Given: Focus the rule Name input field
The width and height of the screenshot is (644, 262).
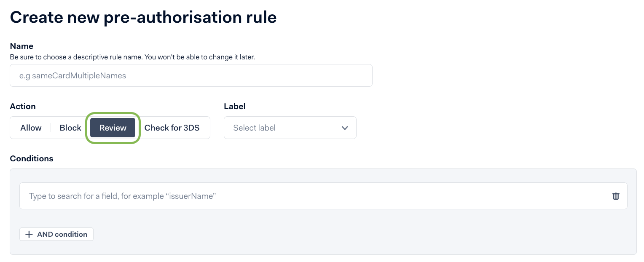Looking at the screenshot, I should click(x=191, y=75).
